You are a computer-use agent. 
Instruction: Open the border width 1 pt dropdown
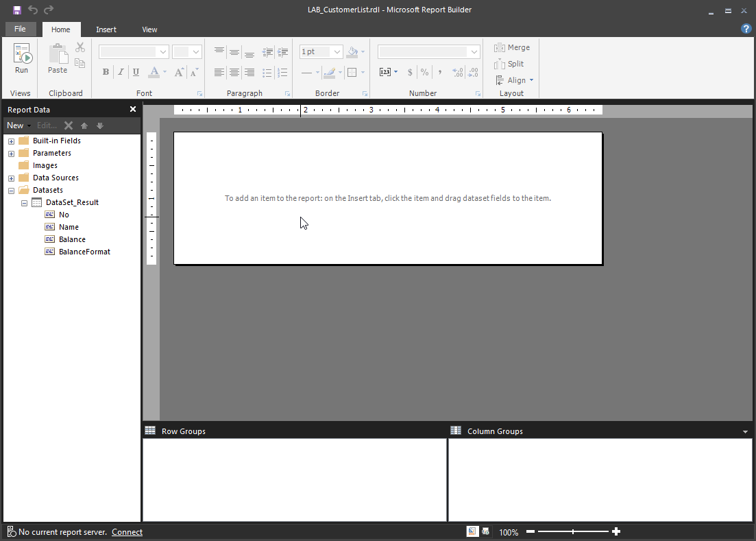pyautogui.click(x=337, y=51)
